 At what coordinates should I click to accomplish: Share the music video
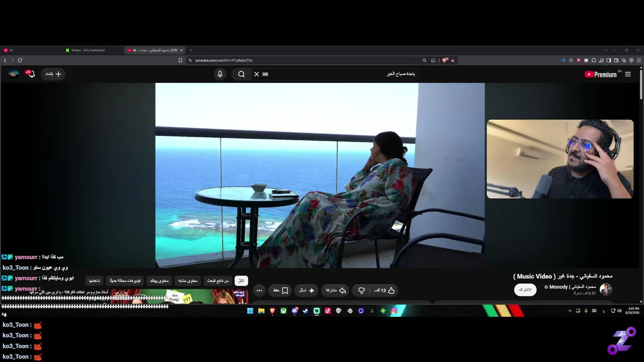[336, 291]
